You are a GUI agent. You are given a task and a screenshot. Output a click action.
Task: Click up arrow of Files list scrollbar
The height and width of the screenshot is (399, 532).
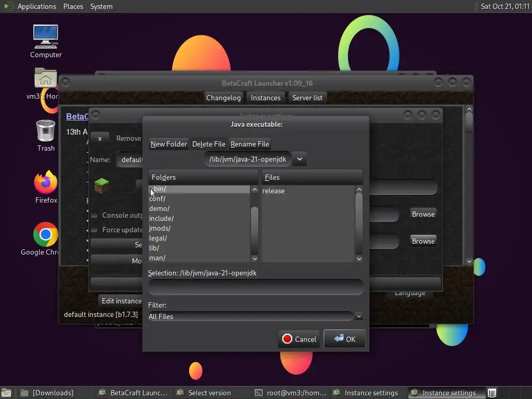359,189
